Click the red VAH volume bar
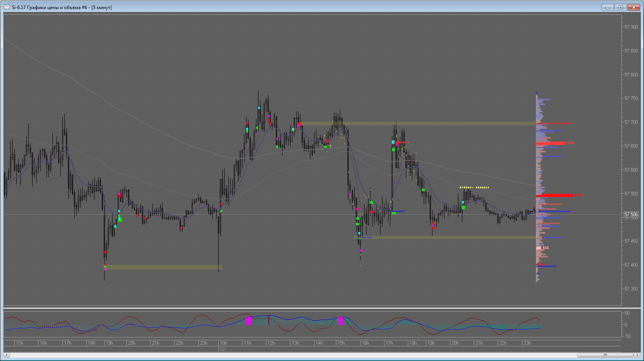 coord(551,143)
